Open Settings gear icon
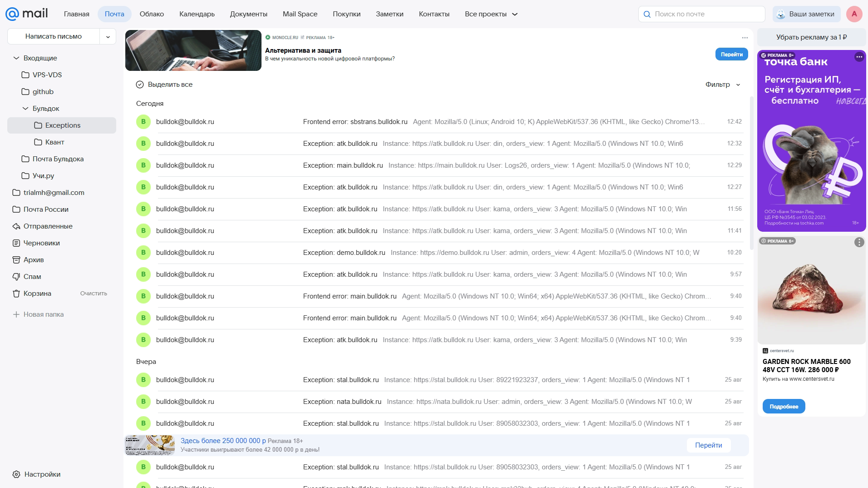This screenshot has height=488, width=868. pos(16,474)
